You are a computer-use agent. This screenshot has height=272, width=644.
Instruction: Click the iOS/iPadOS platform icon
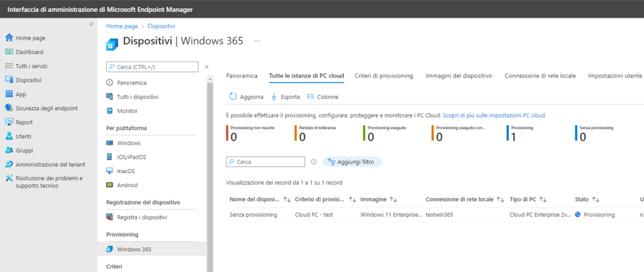[109, 157]
